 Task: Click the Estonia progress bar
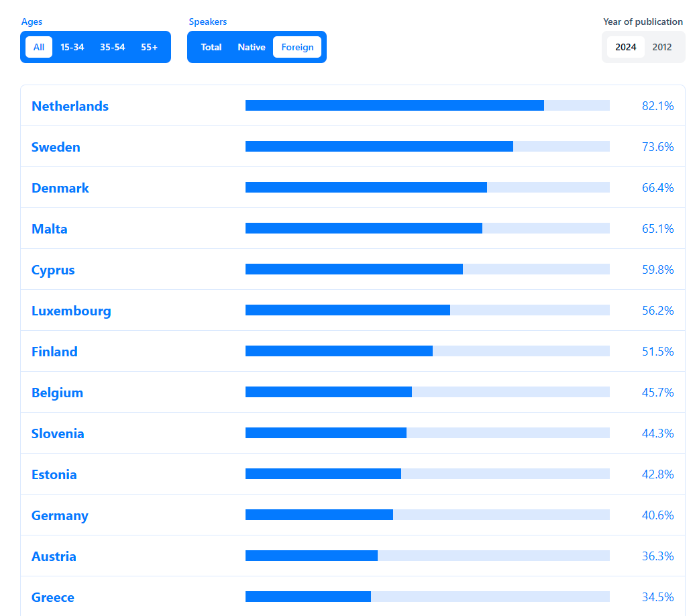pos(427,474)
